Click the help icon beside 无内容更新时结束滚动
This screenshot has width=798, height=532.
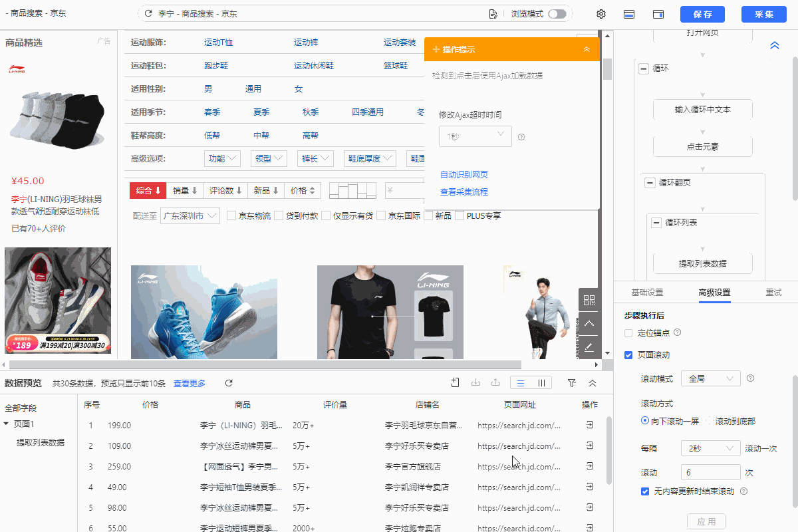point(743,491)
